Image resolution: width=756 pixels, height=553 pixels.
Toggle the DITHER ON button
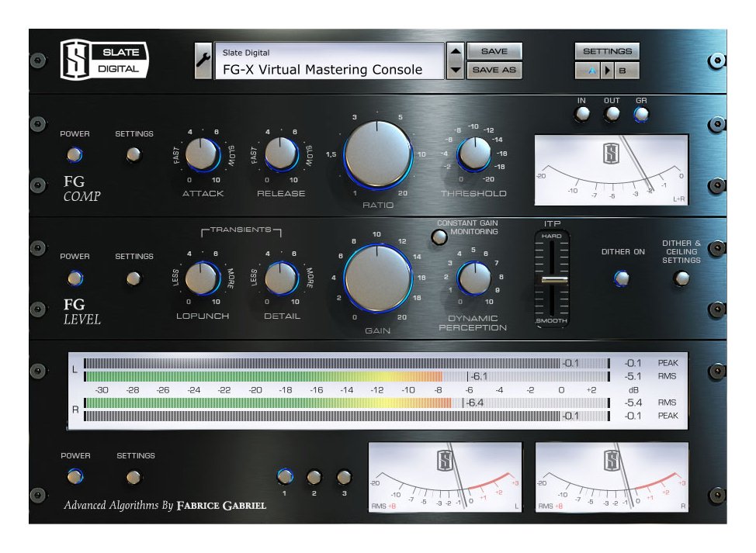622,278
